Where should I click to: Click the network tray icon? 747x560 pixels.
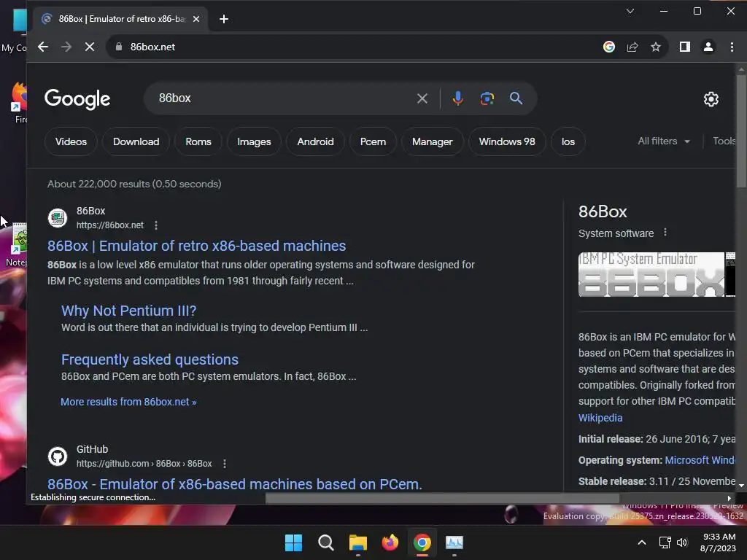665,542
